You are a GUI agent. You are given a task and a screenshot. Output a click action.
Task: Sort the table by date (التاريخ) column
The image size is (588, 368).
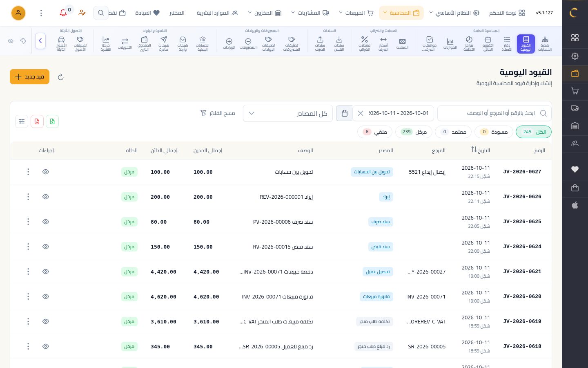coord(481,150)
